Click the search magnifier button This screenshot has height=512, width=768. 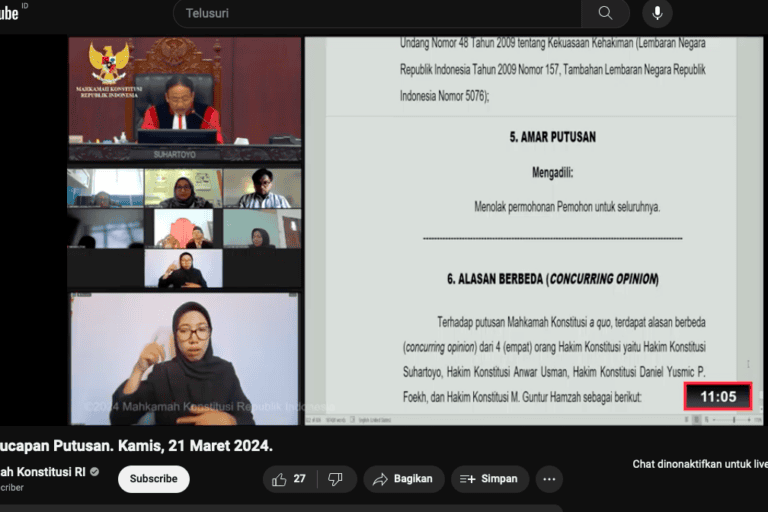pos(605,13)
